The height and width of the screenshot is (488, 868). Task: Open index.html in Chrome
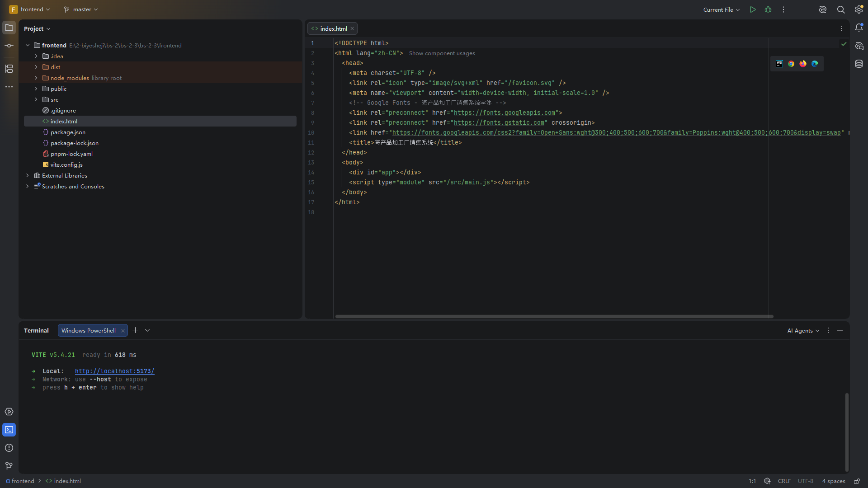tap(791, 64)
